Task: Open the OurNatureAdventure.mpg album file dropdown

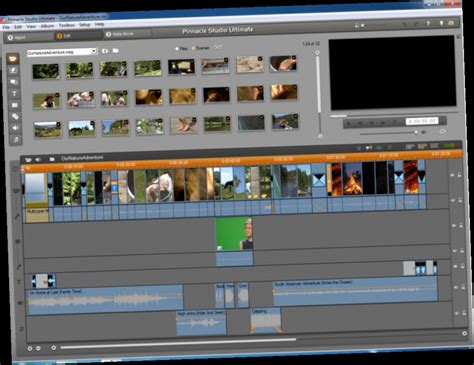Action: pyautogui.click(x=62, y=52)
